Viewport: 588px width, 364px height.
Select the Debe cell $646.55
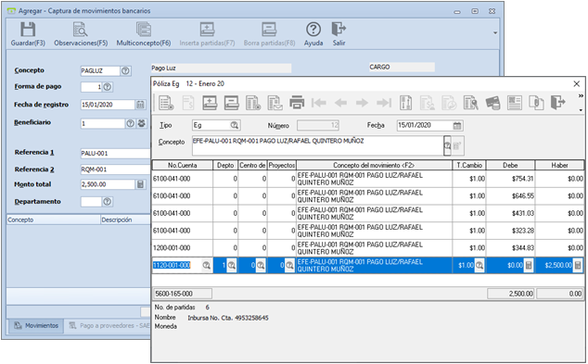click(x=510, y=195)
